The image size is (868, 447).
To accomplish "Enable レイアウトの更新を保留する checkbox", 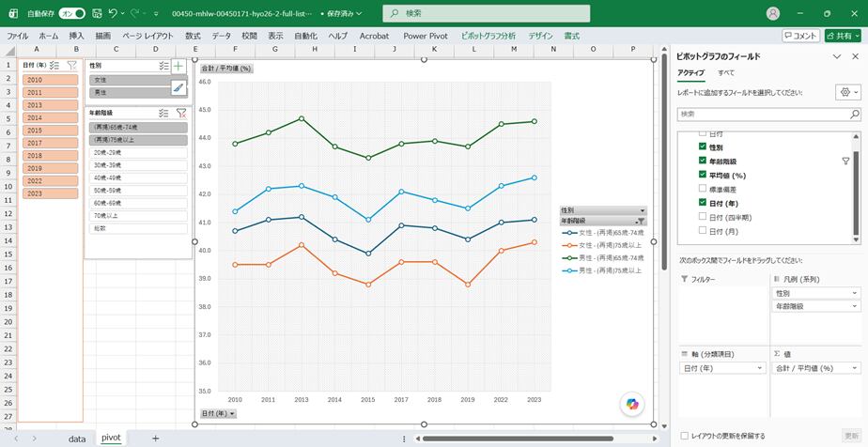I will (685, 436).
